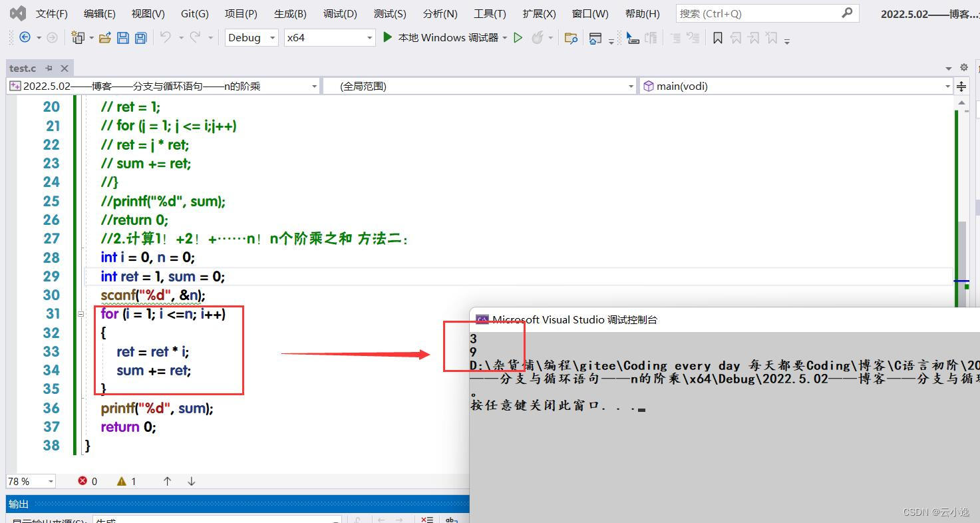Open the 生成(B) menu
The width and height of the screenshot is (980, 523).
(x=290, y=13)
